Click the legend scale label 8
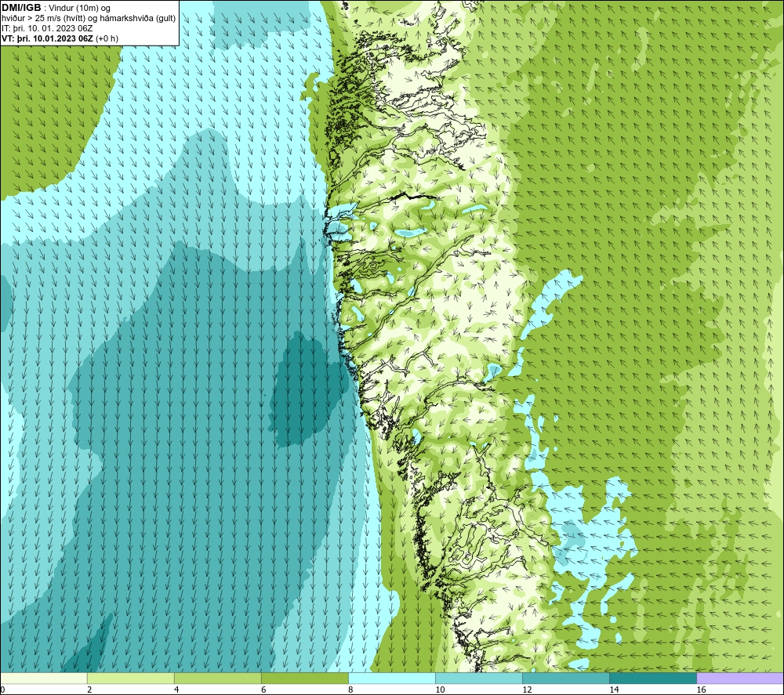The width and height of the screenshot is (784, 695). (350, 690)
